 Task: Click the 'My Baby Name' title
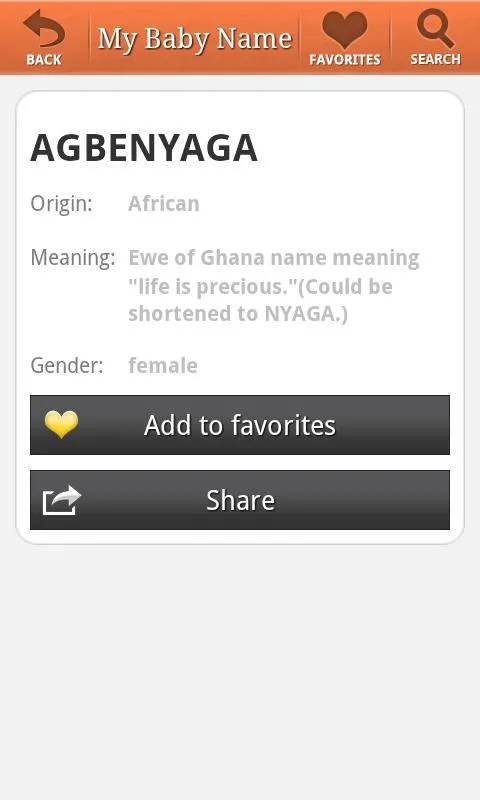tap(194, 39)
